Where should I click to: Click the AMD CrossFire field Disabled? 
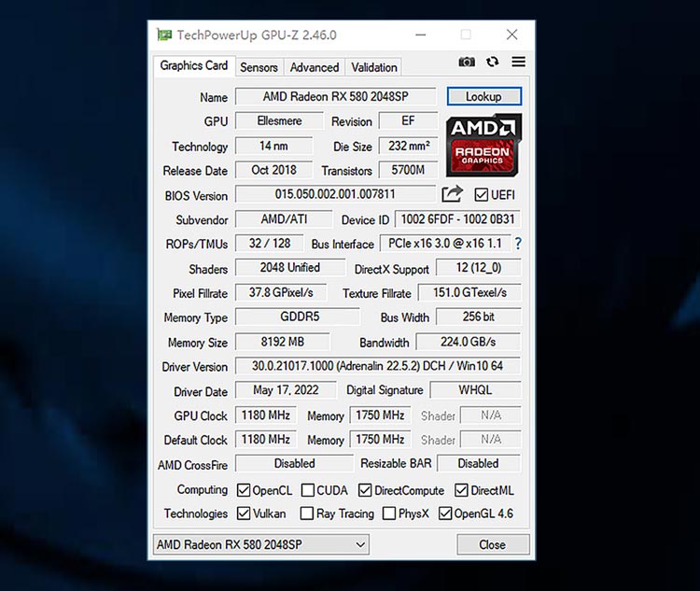coord(294,463)
